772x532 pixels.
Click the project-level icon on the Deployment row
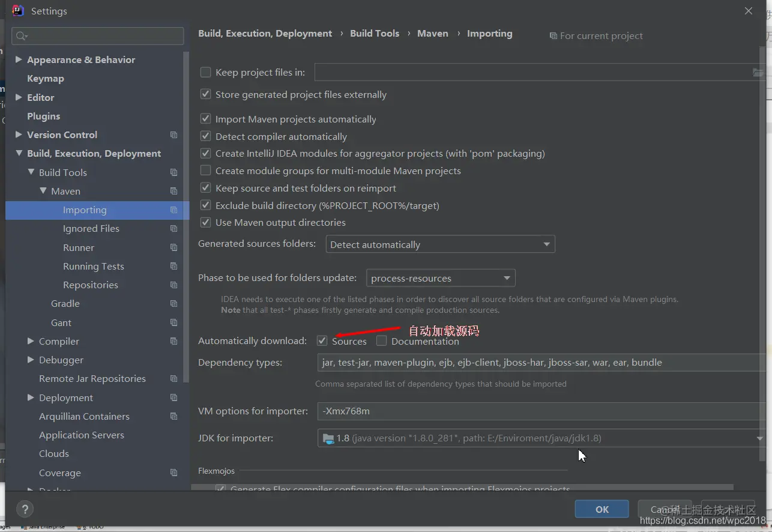(x=173, y=397)
